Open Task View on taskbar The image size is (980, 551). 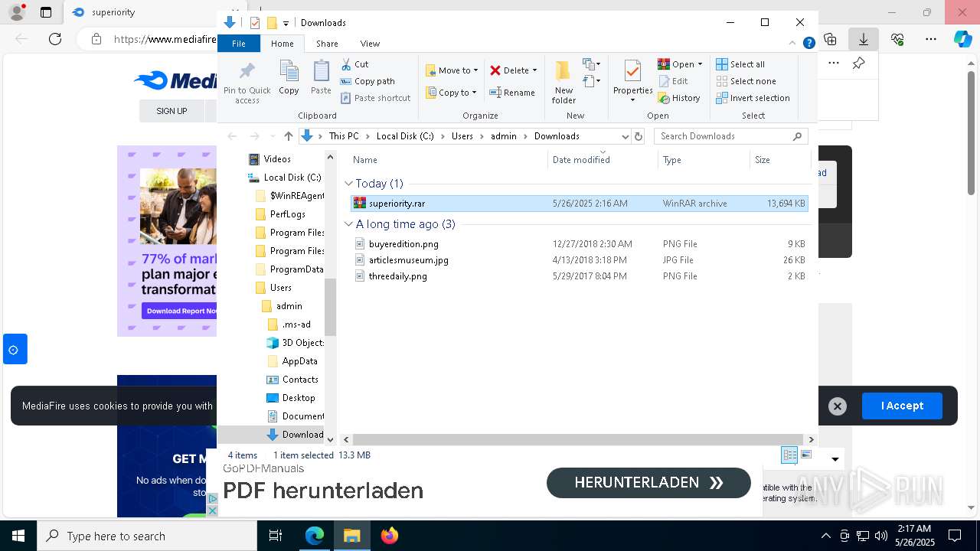click(276, 536)
